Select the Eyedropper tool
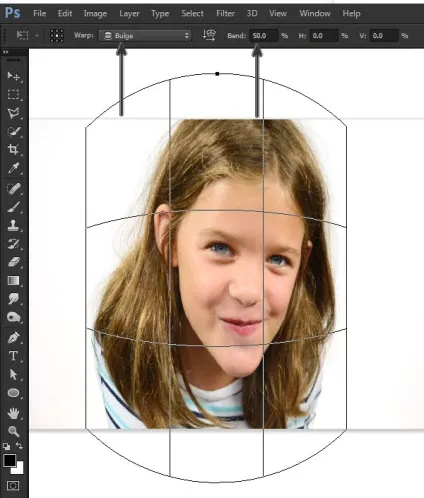This screenshot has height=498, width=424. coord(13,168)
